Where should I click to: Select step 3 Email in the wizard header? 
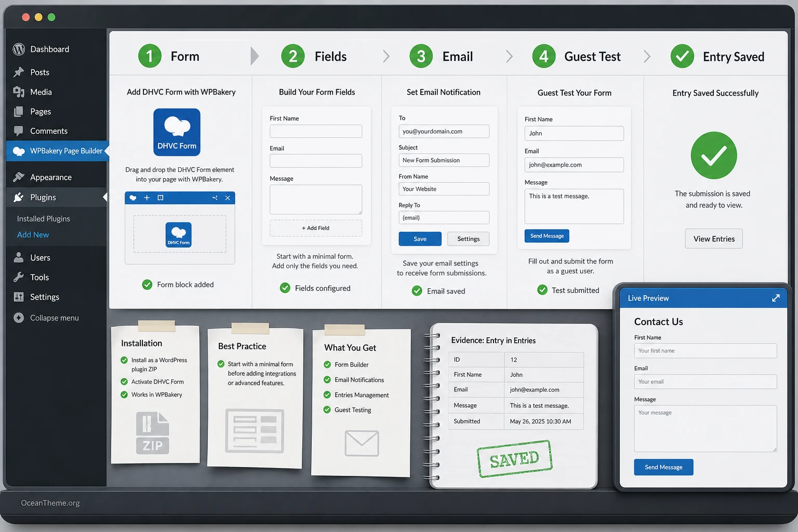pyautogui.click(x=441, y=56)
